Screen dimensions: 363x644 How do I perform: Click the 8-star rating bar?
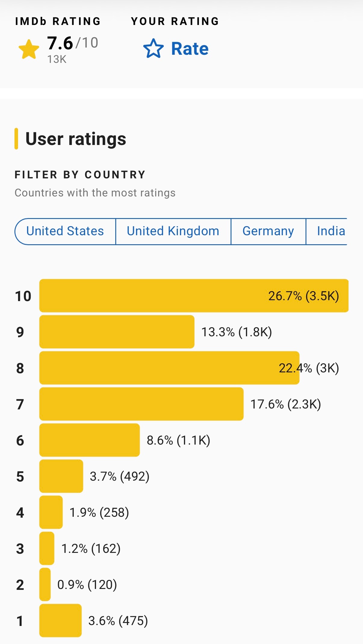pyautogui.click(x=169, y=368)
